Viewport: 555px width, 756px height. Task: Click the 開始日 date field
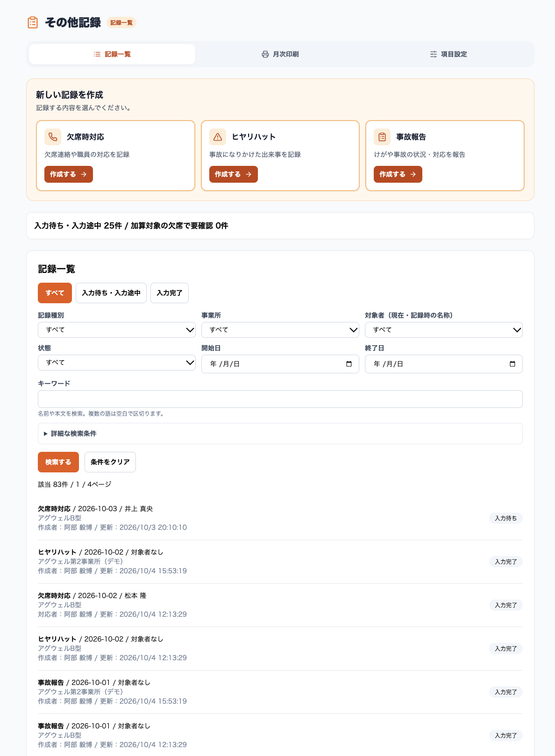point(280,364)
